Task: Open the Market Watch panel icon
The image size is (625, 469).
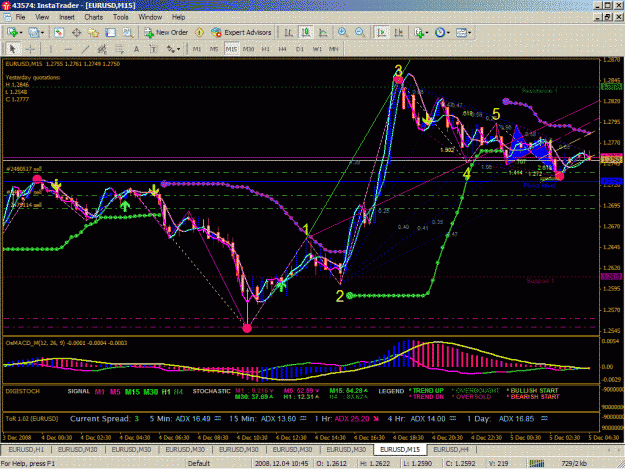Action: [x=59, y=33]
